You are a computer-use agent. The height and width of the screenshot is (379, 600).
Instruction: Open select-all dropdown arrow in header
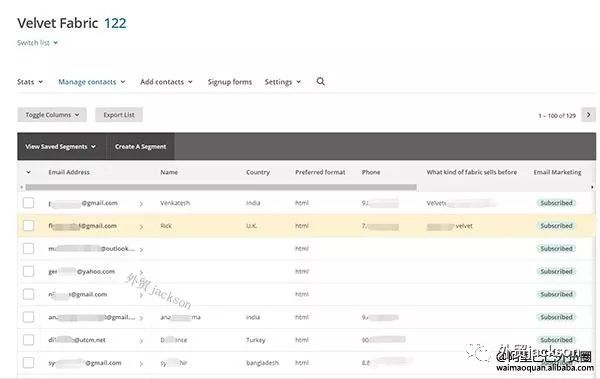(x=28, y=172)
